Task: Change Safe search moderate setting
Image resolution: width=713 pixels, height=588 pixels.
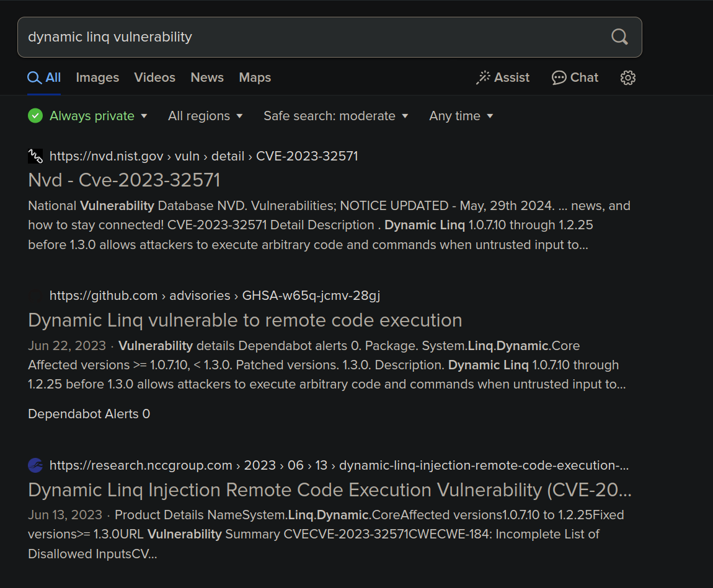Action: tap(335, 116)
